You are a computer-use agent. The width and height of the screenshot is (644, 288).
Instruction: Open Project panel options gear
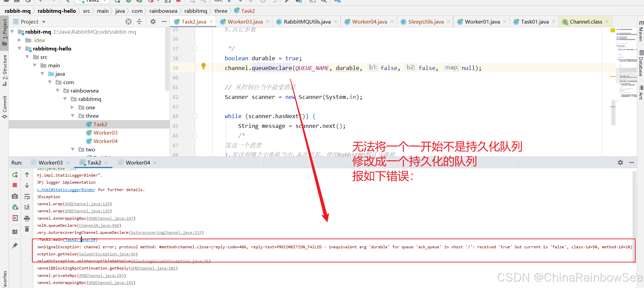click(153, 22)
